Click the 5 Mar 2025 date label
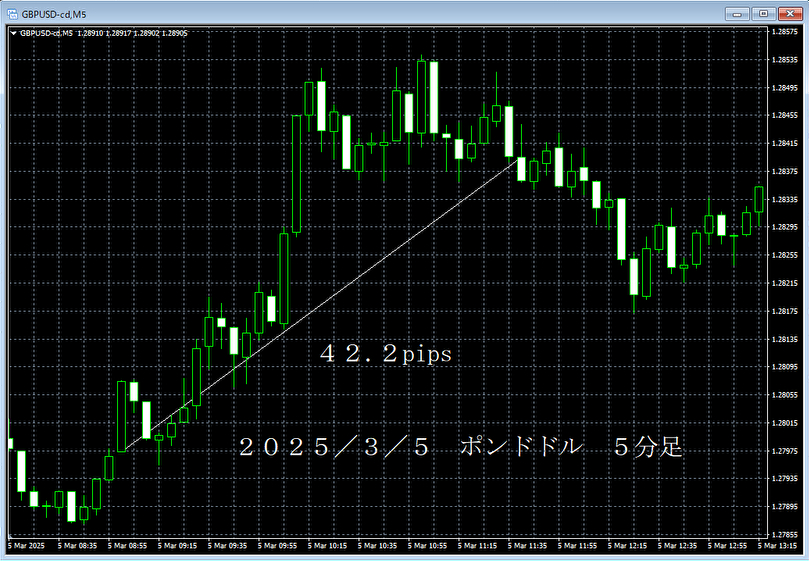Viewport: 809px width, 561px height. (x=27, y=546)
